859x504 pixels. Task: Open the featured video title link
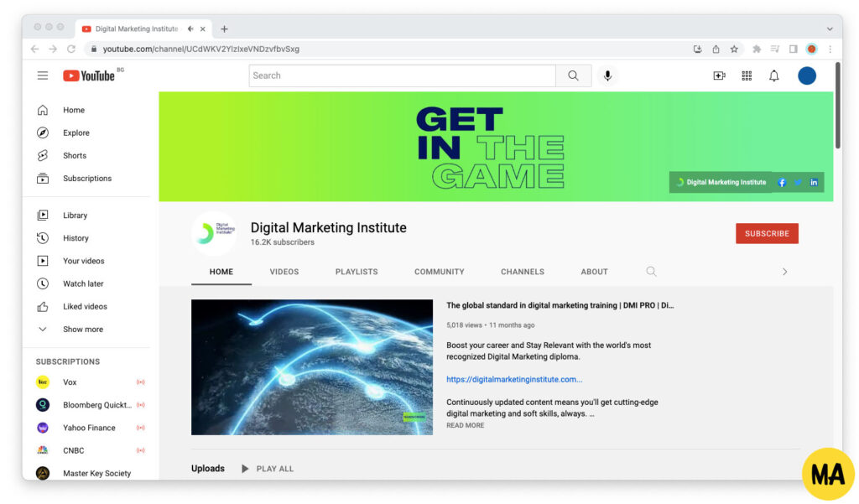click(560, 305)
